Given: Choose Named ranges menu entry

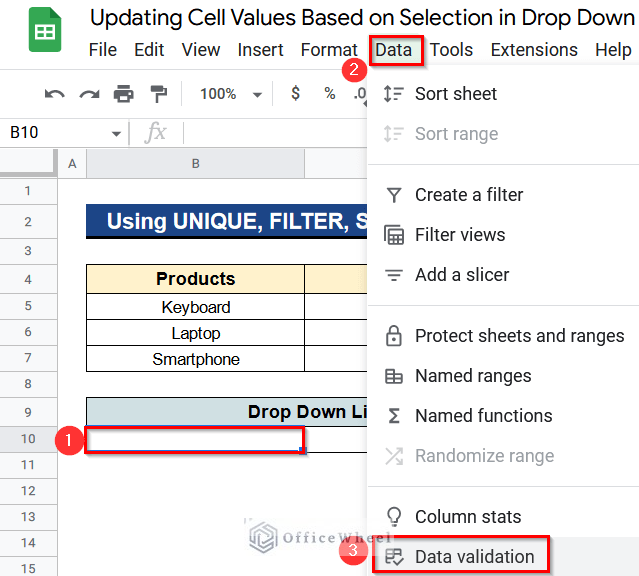Looking at the screenshot, I should [504, 376].
